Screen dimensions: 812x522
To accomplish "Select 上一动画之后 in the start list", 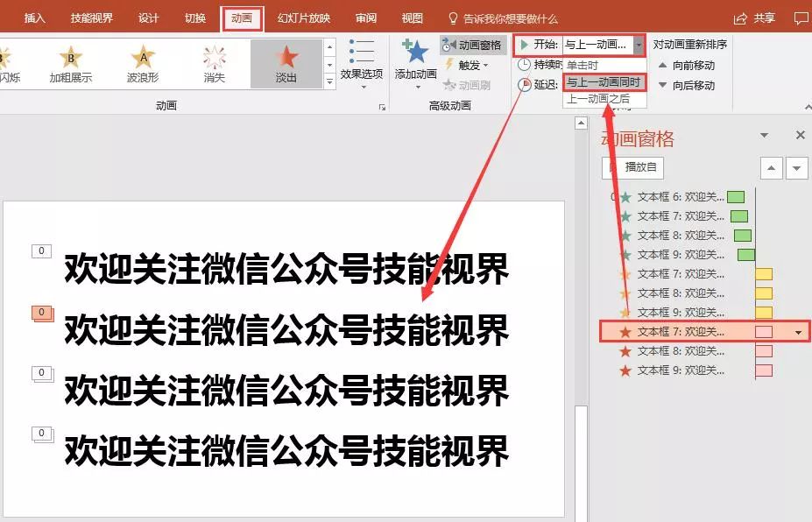I will click(598, 99).
